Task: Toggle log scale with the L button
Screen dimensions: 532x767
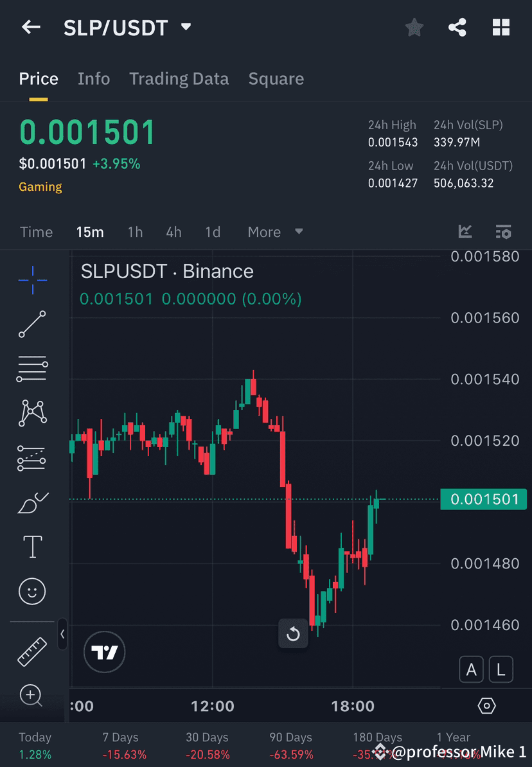Action: tap(501, 669)
